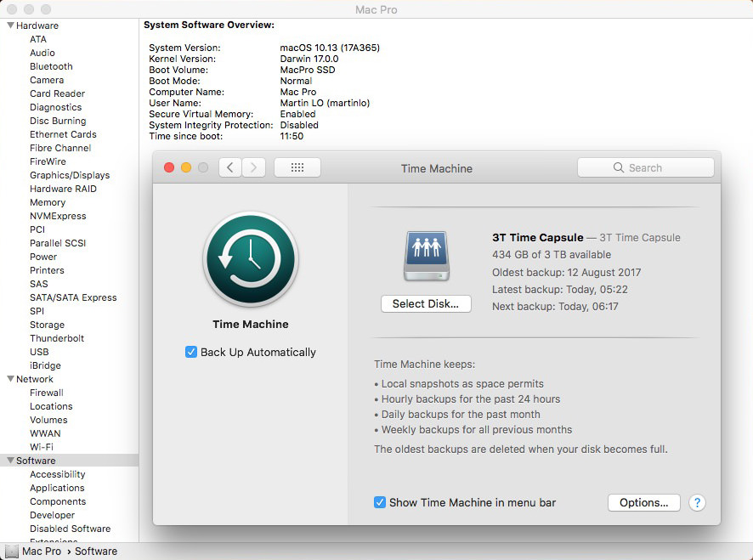Select iBridge in the sidebar

point(45,365)
